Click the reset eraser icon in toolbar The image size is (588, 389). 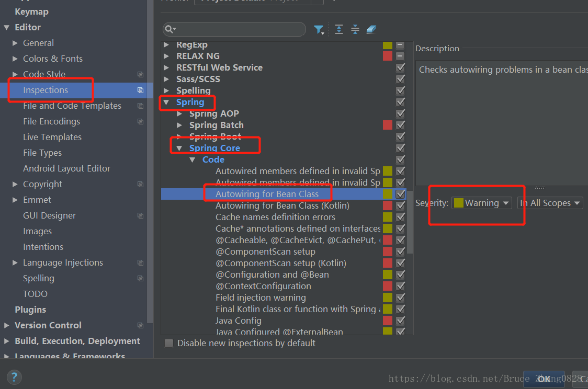coord(371,29)
